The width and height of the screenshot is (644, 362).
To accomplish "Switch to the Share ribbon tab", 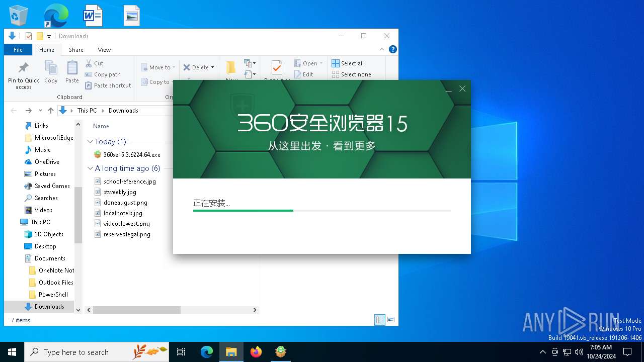I will click(76, 50).
